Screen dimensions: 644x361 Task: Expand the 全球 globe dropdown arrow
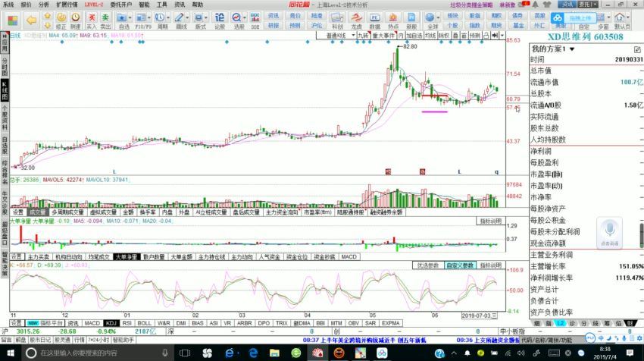point(438,18)
